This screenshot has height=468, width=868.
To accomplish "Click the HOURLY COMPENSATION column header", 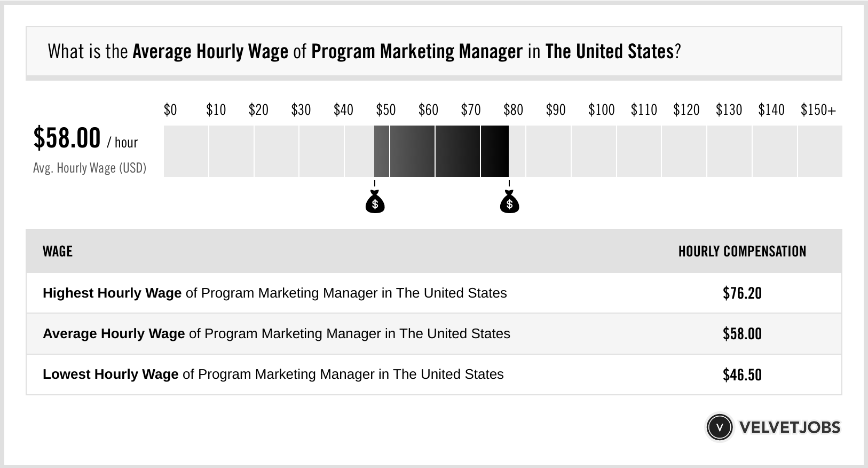I will (742, 252).
